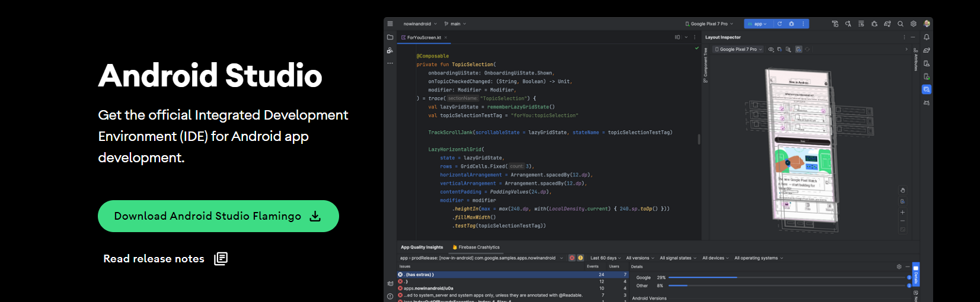Click the debug app bug icon
The height and width of the screenshot is (302, 980).
791,24
